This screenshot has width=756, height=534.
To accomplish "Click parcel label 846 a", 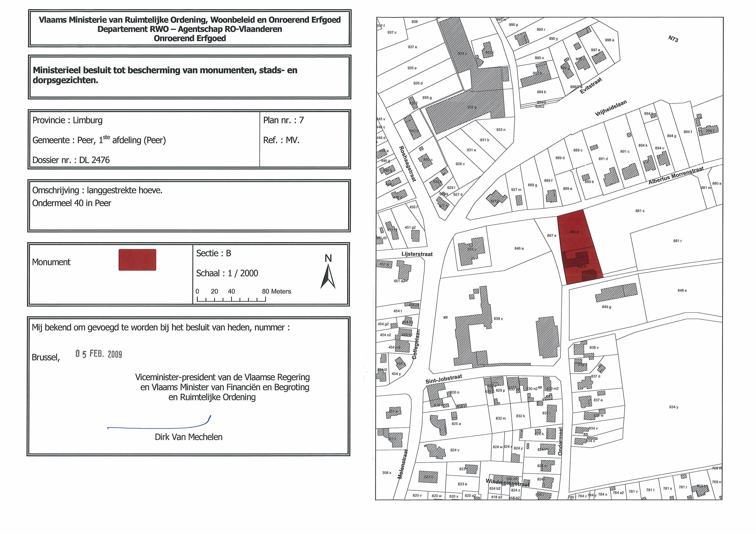I will pyautogui.click(x=519, y=249).
